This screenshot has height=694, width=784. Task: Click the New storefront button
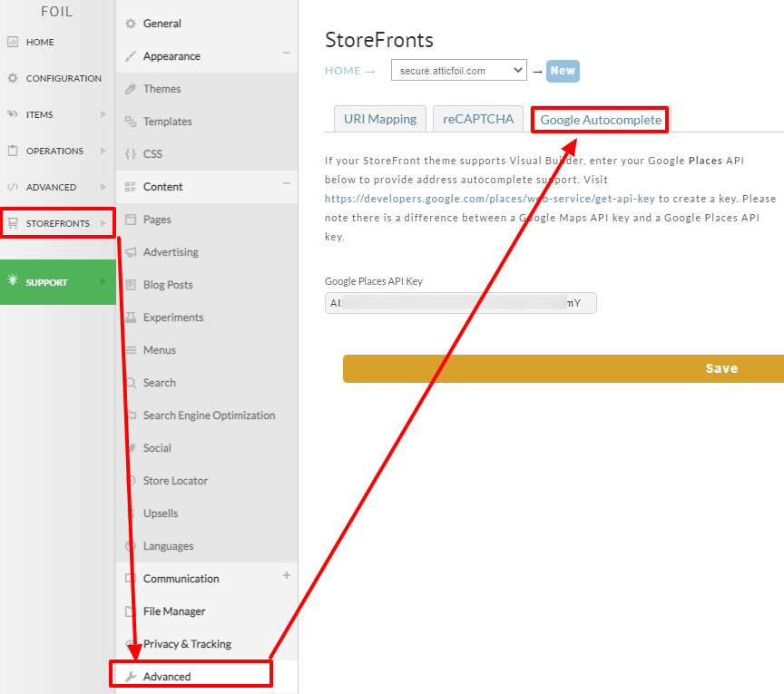pyautogui.click(x=563, y=71)
